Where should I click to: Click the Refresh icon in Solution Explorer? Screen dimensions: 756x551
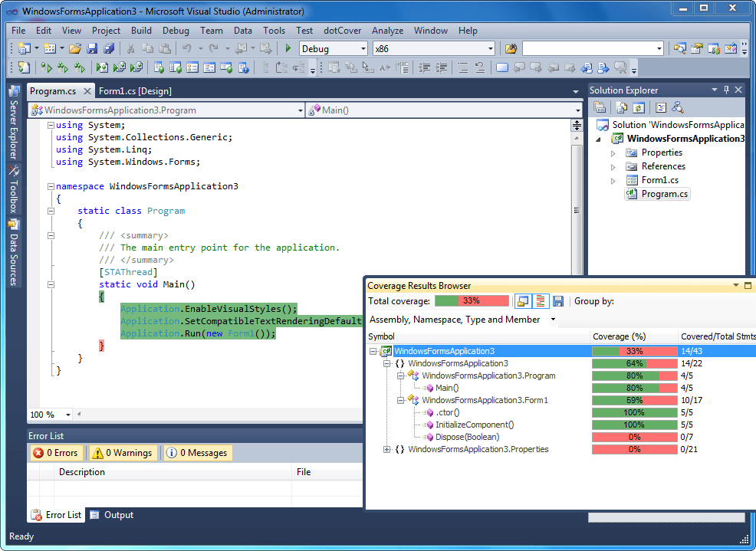638,108
